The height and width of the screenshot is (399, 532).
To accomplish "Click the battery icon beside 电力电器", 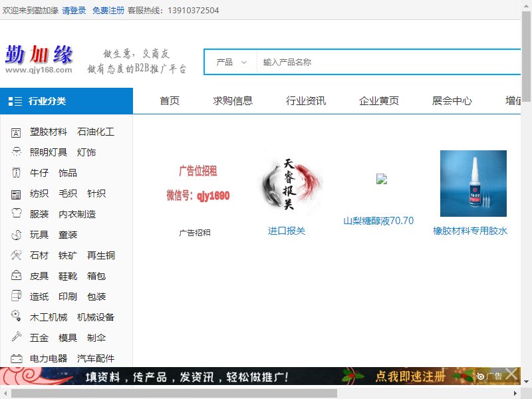I will point(16,358).
